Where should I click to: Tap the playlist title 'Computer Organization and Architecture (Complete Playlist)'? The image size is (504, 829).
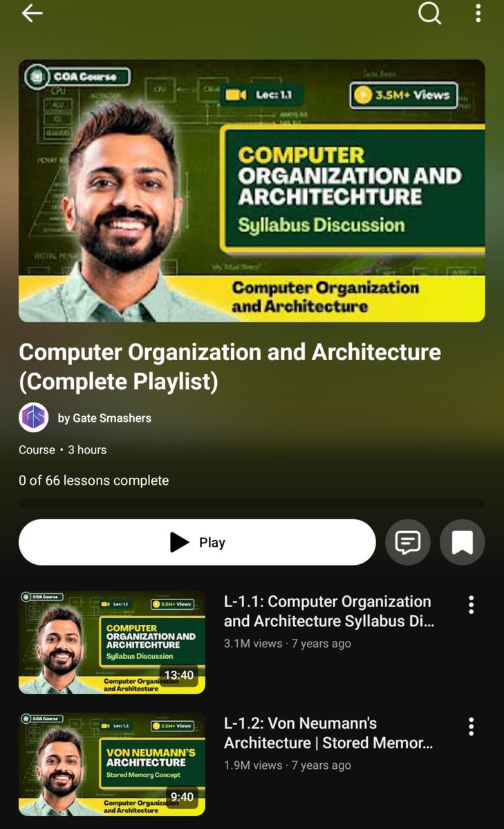point(230,367)
